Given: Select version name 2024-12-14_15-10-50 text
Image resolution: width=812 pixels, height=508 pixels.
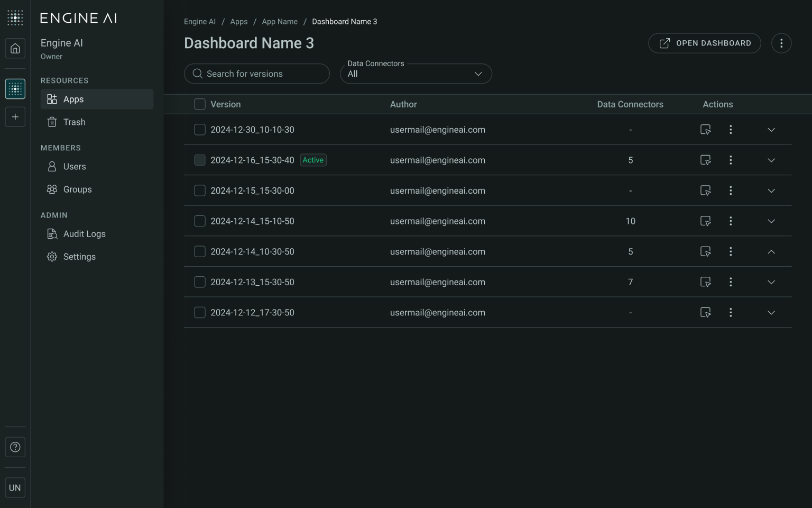Looking at the screenshot, I should pos(252,221).
